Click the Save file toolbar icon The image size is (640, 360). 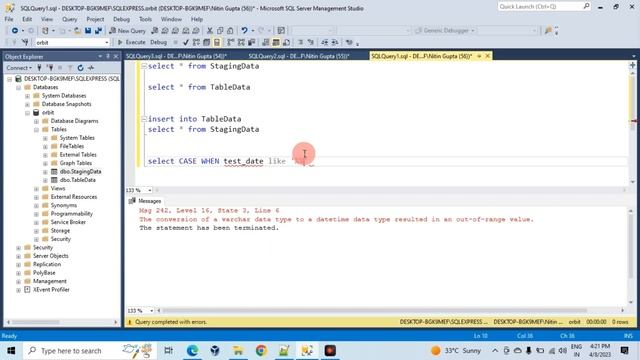[x=88, y=31]
